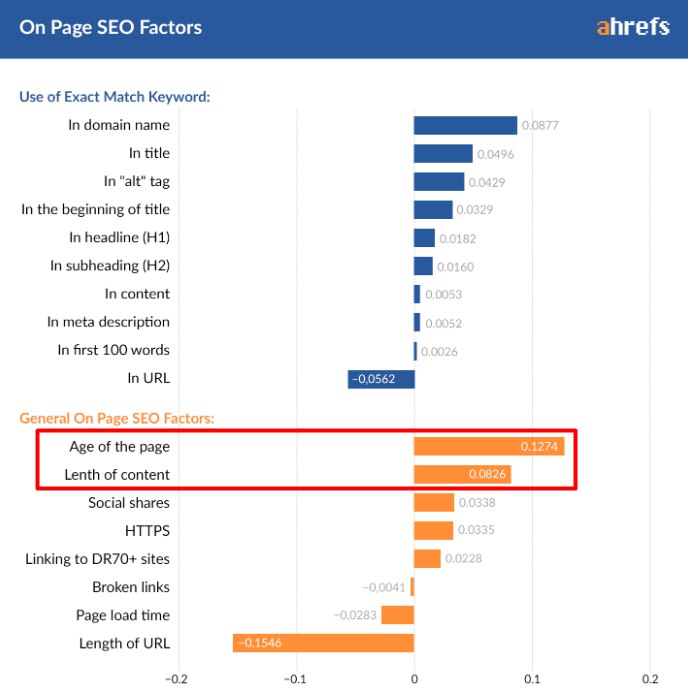Click the orange bar for Length of URL
Image resolution: width=688 pixels, height=697 pixels.
tap(324, 643)
